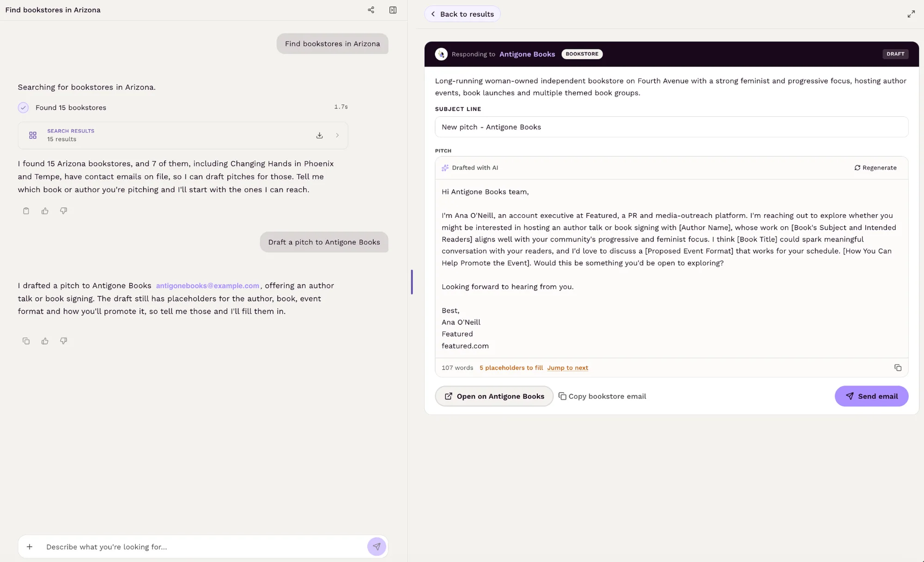The width and height of the screenshot is (924, 562).
Task: Click into the pitch body text area
Action: 671,269
